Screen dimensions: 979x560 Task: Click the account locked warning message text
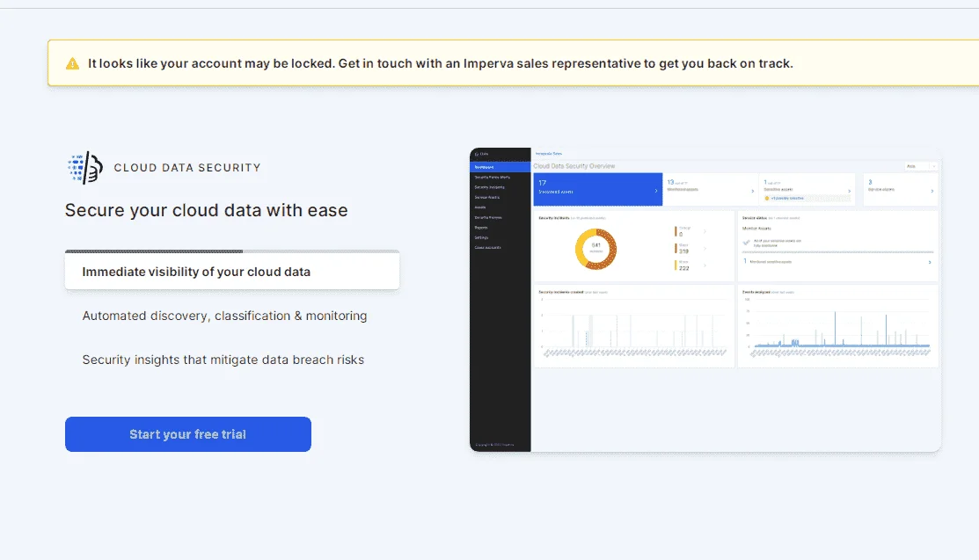pyautogui.click(x=440, y=63)
